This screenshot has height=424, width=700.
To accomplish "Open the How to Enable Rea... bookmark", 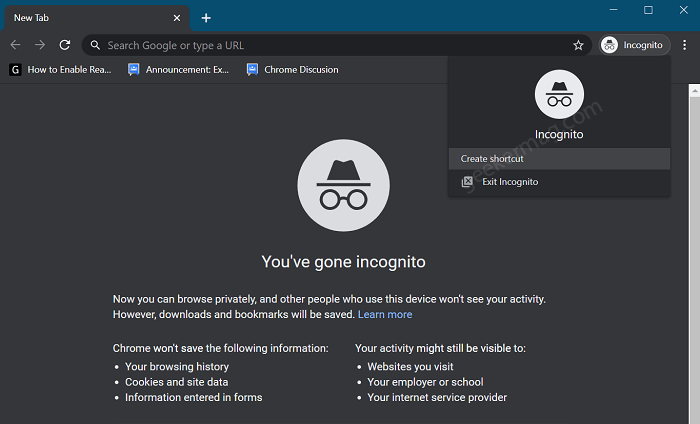I will tap(60, 70).
